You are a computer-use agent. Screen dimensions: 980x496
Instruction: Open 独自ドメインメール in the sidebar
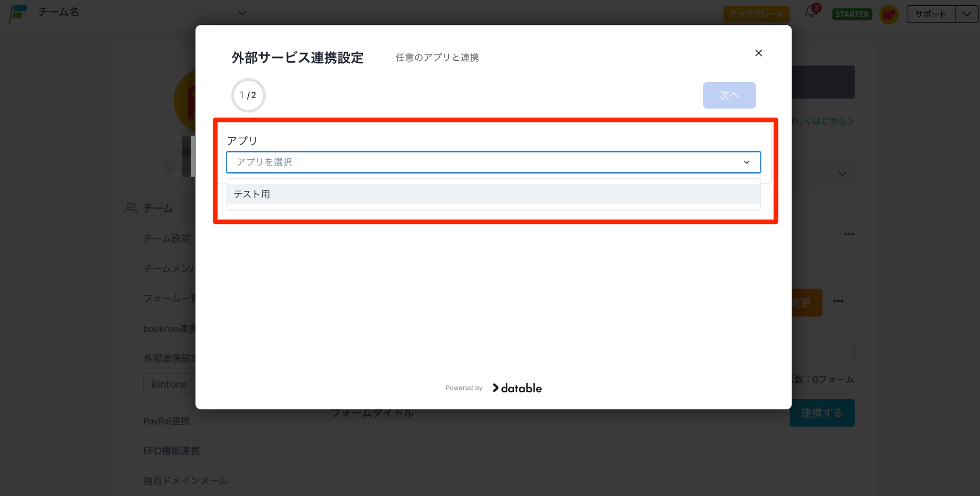coord(185,481)
